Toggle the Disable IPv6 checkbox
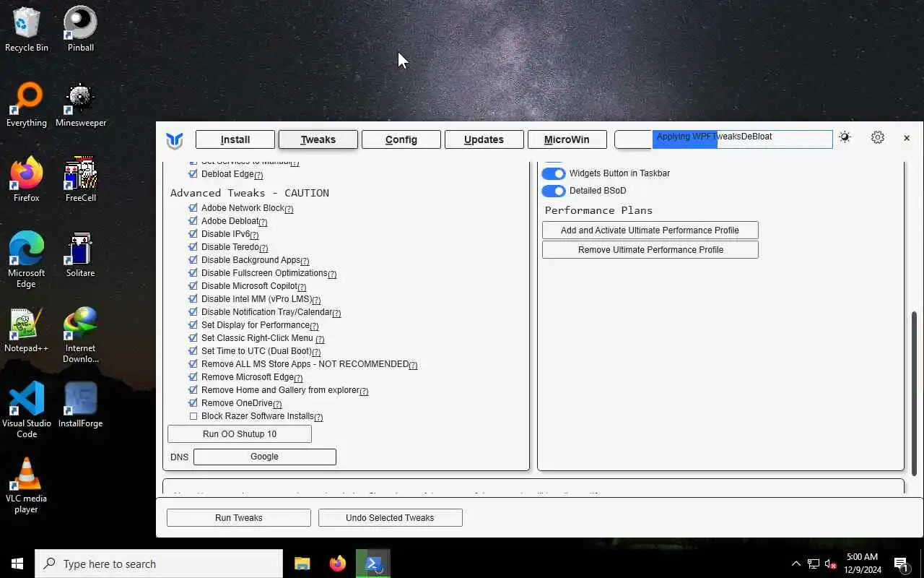The width and height of the screenshot is (924, 578). click(193, 234)
